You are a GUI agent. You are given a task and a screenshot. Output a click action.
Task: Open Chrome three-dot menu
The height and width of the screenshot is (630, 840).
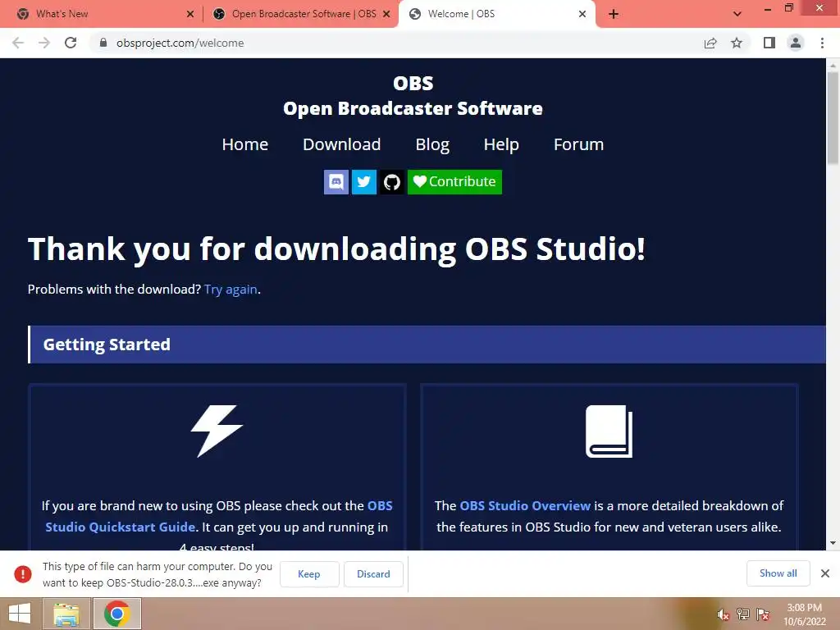tap(822, 43)
